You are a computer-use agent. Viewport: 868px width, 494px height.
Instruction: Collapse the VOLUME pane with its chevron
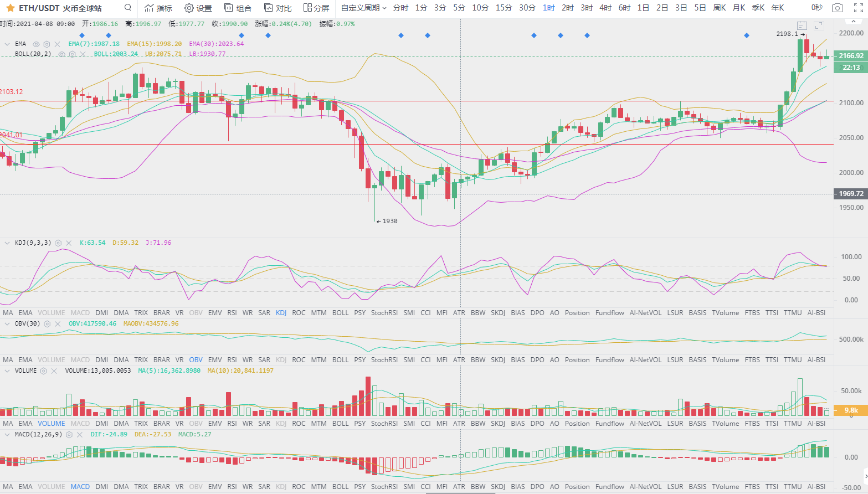(x=7, y=371)
